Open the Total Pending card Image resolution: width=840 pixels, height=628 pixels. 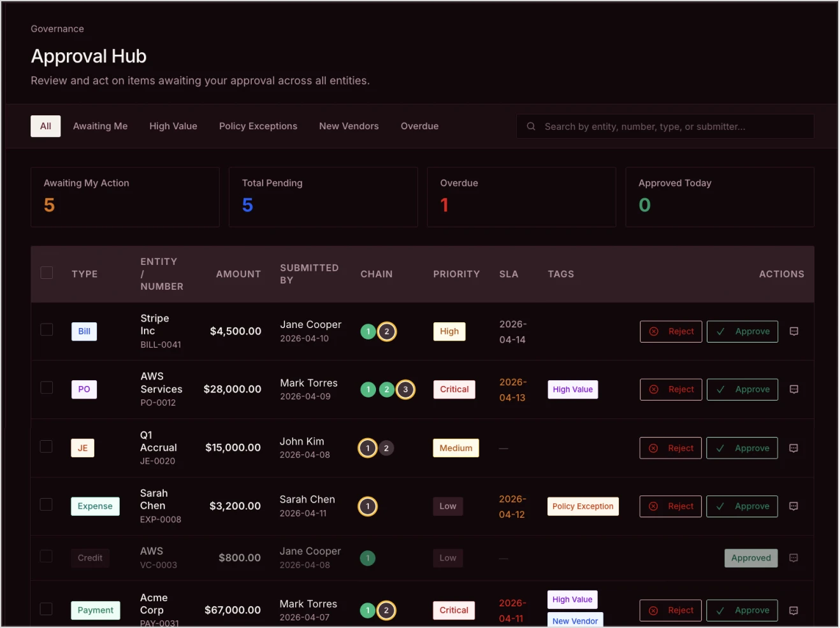(323, 197)
